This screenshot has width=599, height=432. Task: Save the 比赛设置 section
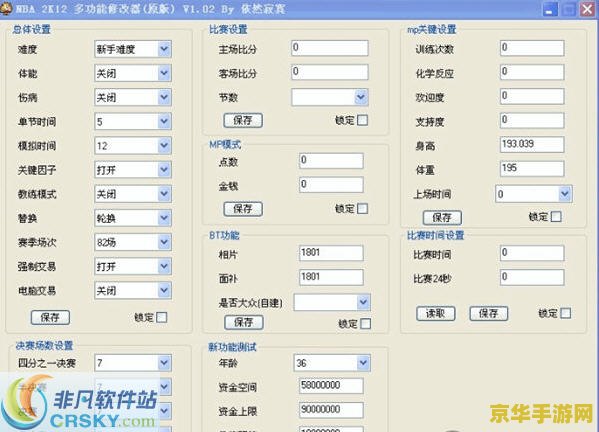(243, 120)
